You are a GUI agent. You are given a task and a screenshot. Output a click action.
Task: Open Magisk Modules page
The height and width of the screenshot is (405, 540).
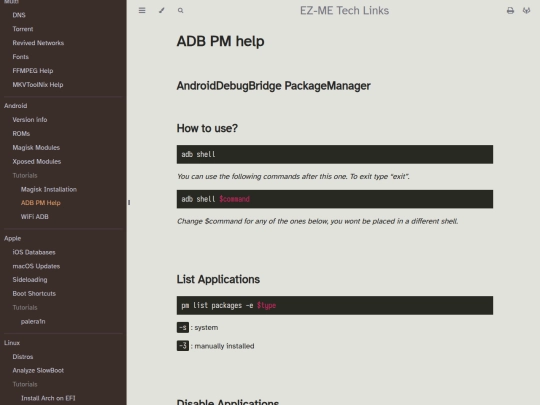(36, 147)
